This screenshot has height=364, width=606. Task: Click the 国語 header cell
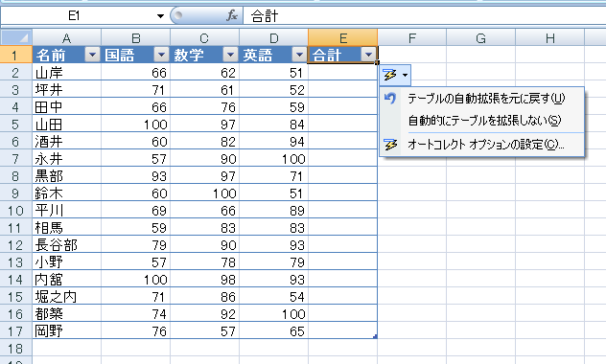pos(135,55)
